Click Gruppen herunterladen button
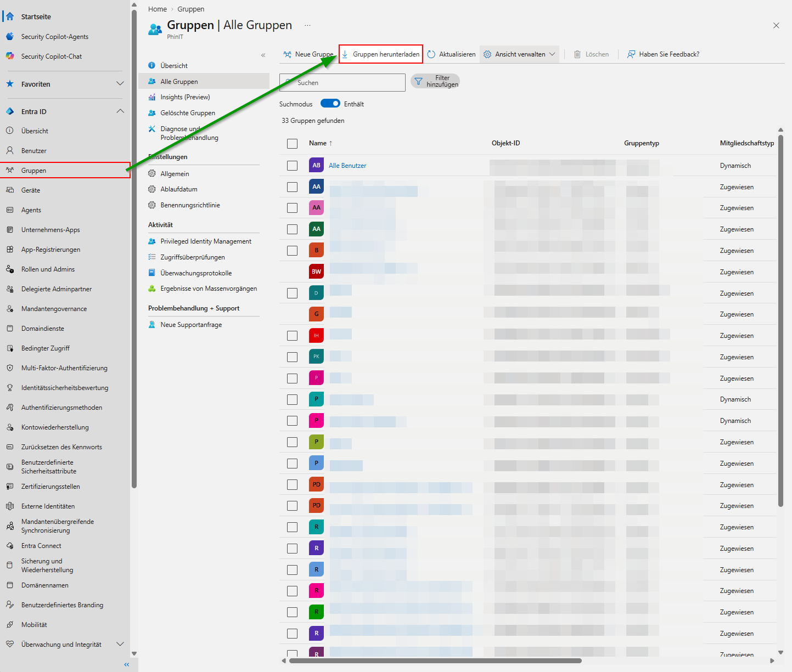 tap(381, 54)
